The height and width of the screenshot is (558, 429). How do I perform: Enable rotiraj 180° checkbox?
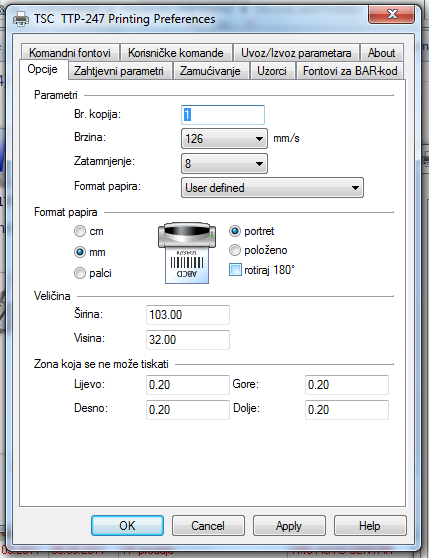[x=235, y=270]
